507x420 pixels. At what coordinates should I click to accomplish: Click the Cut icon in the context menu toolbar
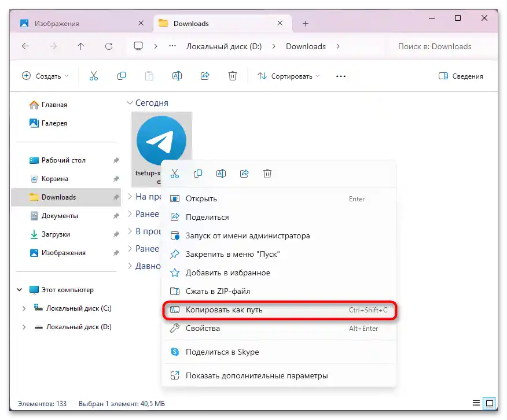click(175, 173)
